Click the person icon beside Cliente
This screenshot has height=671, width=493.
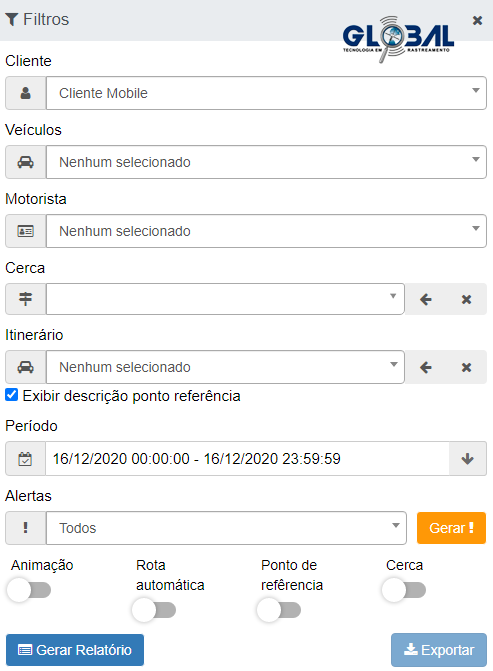click(x=26, y=93)
